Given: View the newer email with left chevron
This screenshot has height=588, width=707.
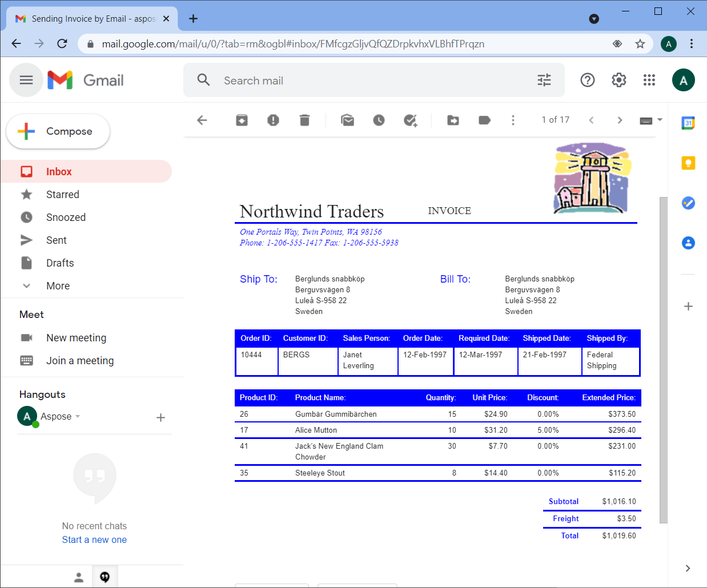Looking at the screenshot, I should [x=592, y=120].
